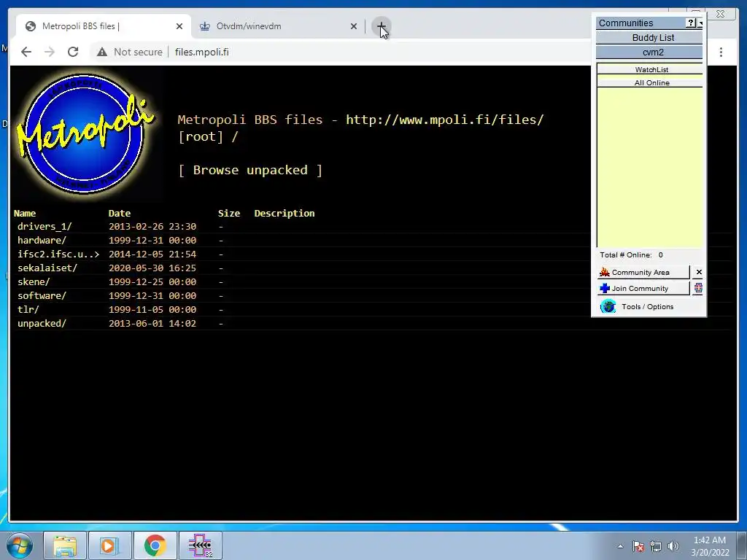Open the unpacked/ folder
This screenshot has height=560, width=747.
click(x=42, y=323)
